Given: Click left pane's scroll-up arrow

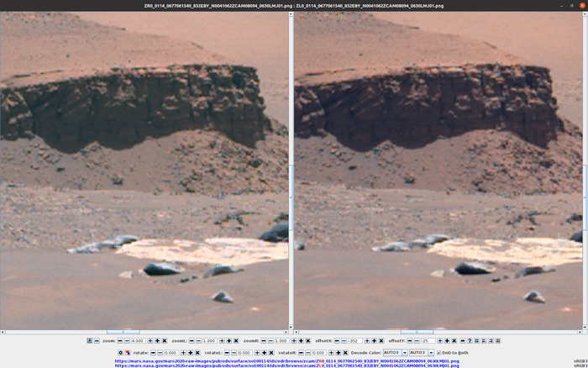Looking at the screenshot, I should [291, 14].
